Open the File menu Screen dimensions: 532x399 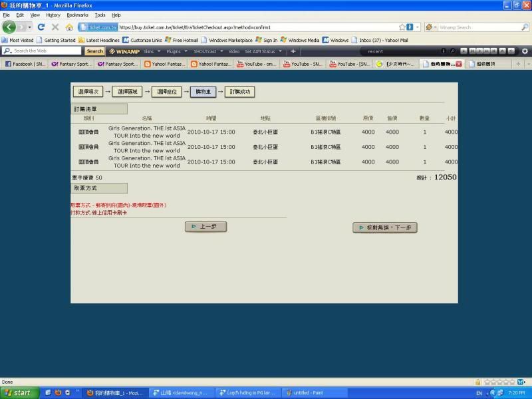(x=6, y=15)
